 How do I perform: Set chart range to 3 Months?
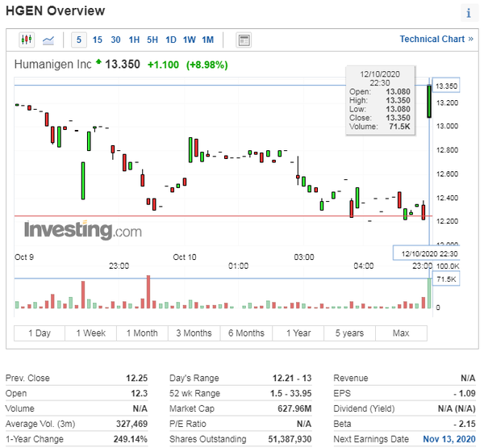(x=194, y=333)
